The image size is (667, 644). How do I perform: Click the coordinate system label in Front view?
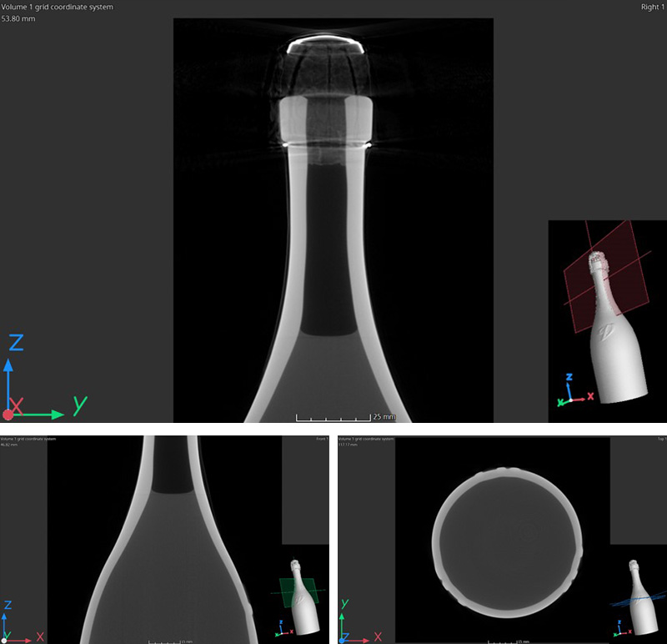(x=28, y=439)
